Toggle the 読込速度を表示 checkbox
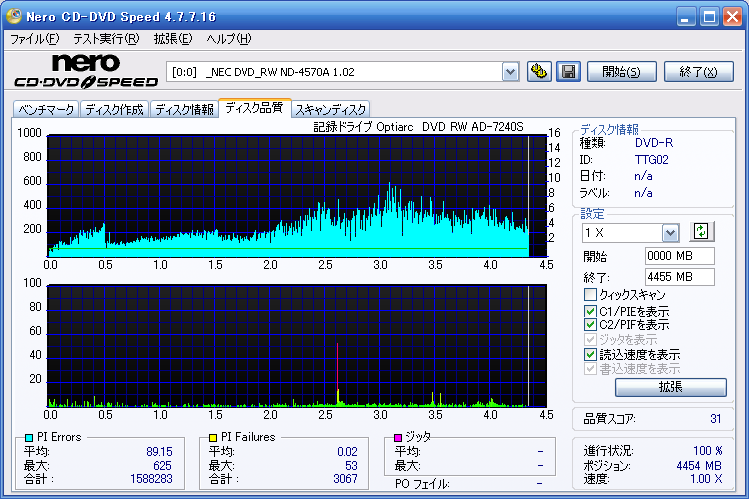The image size is (749, 499). point(590,354)
